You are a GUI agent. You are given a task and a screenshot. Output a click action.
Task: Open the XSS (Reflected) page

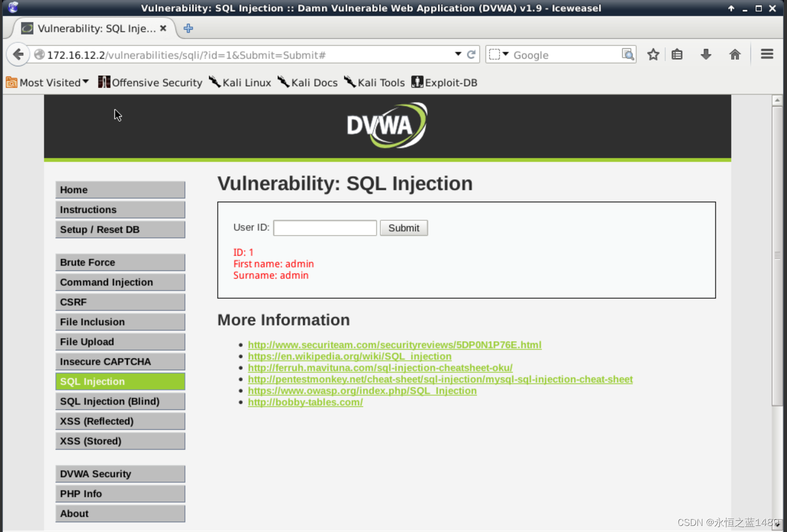click(120, 422)
